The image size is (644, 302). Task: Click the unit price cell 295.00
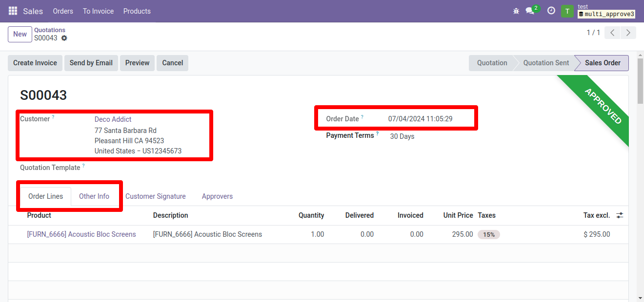463,234
